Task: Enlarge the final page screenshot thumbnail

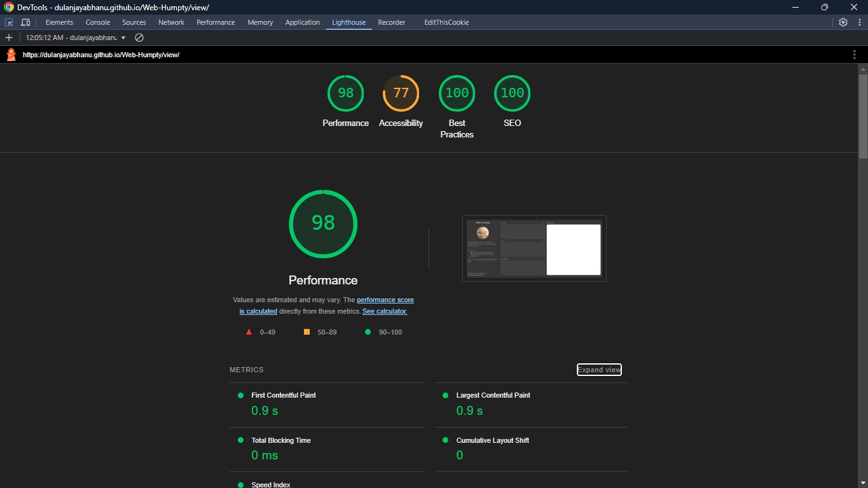Action: pos(534,248)
